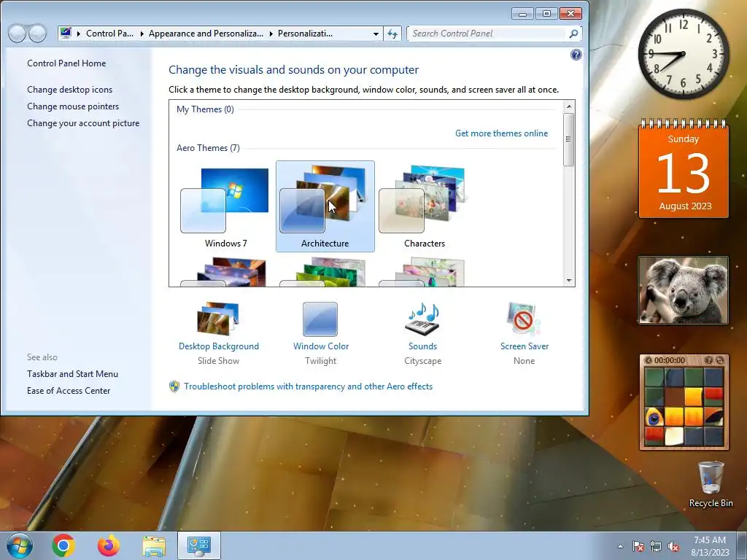This screenshot has width=747, height=560.
Task: Click the refresh button beside address bar
Action: pyautogui.click(x=392, y=34)
